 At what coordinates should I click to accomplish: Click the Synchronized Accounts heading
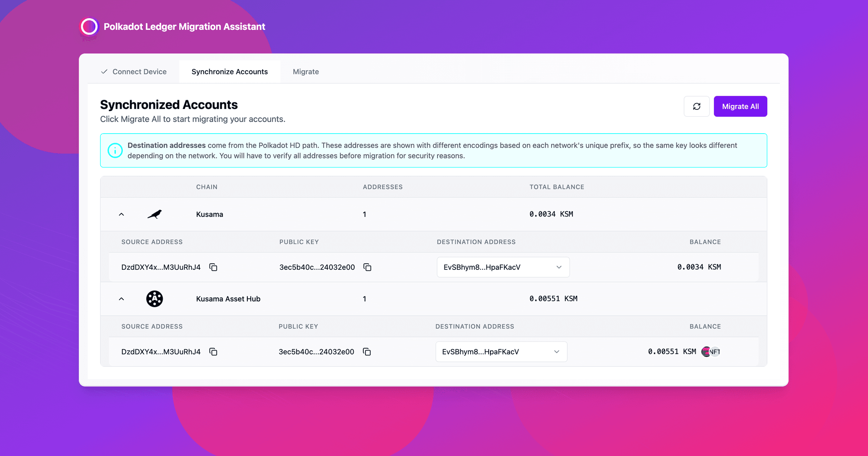169,105
